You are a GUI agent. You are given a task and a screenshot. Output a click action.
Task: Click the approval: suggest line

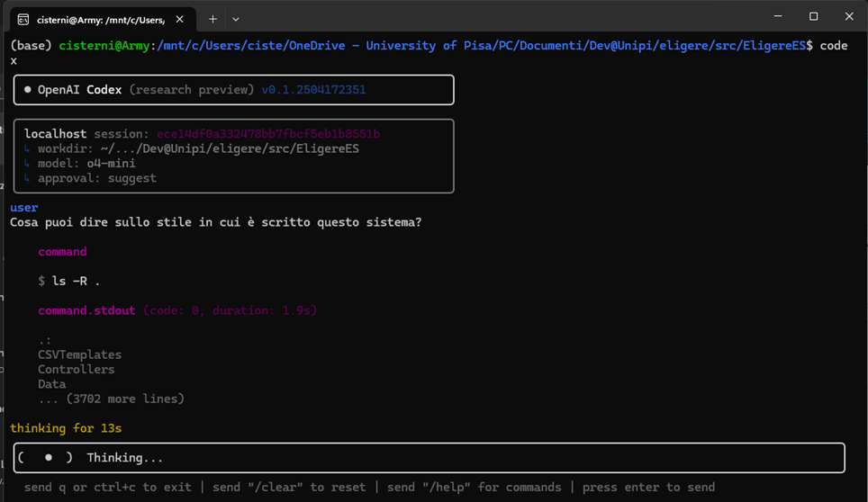coord(90,178)
